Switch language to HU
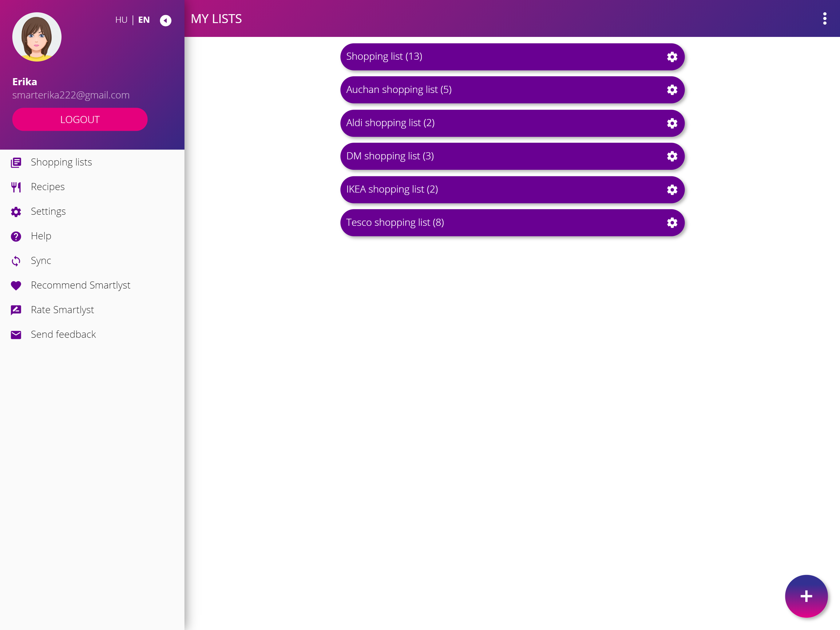 [121, 20]
